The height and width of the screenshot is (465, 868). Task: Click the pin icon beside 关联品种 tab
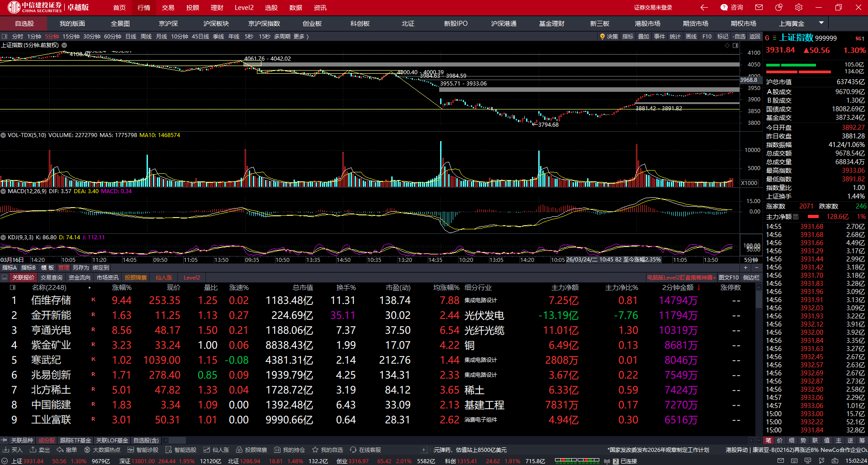tap(4, 440)
